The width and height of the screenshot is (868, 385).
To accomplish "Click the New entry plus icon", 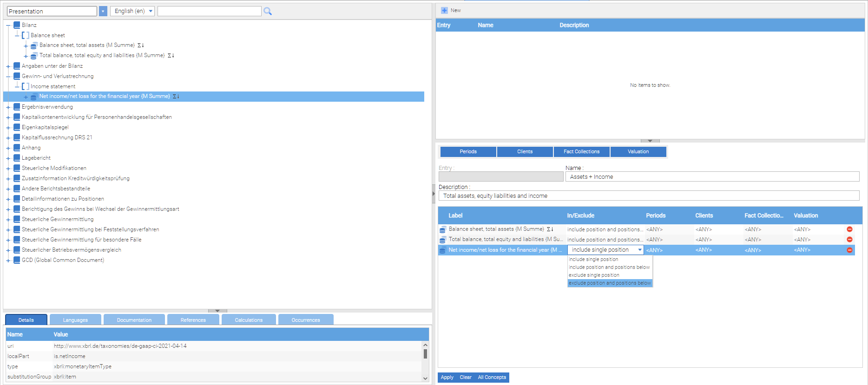I will click(444, 10).
